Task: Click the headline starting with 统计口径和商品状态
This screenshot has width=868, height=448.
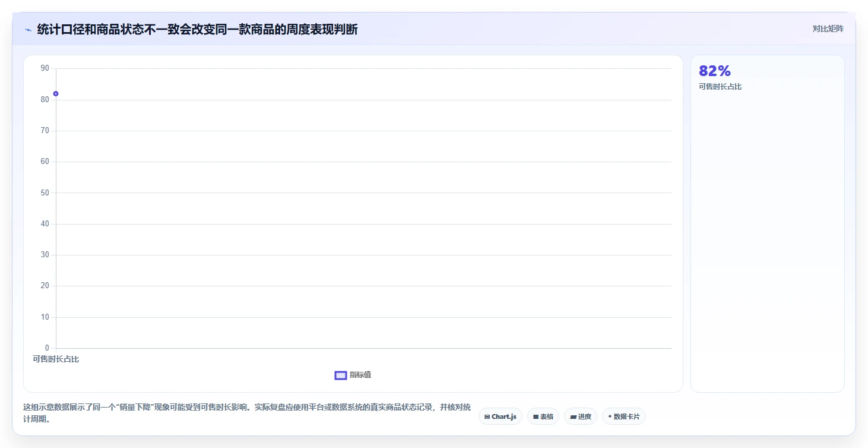Action: pos(197,29)
